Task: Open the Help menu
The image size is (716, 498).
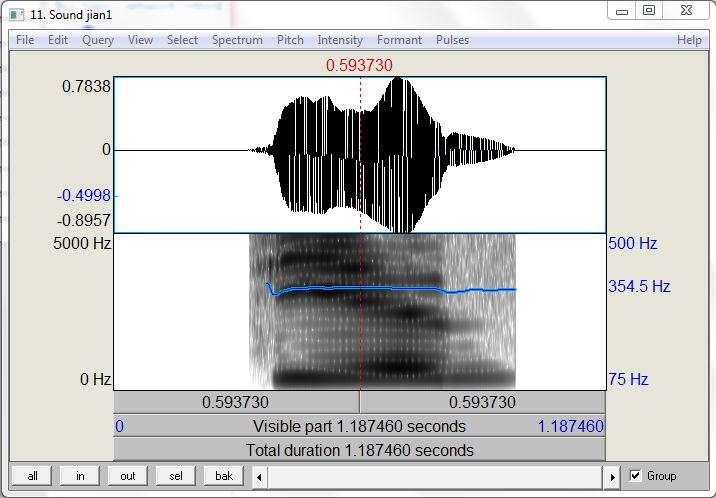Action: point(689,40)
